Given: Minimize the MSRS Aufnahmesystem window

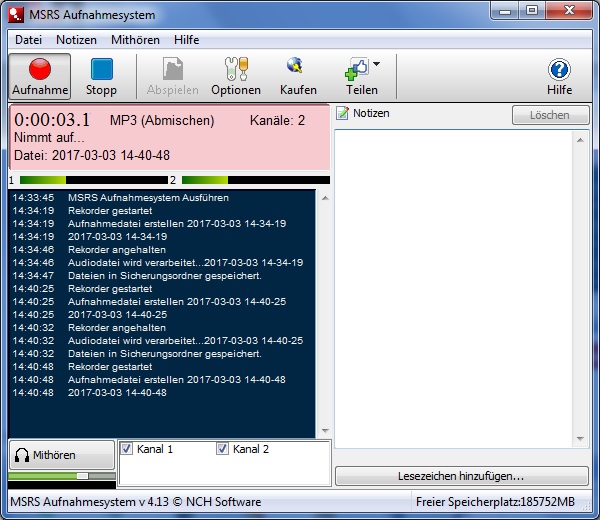Looking at the screenshot, I should pos(505,11).
